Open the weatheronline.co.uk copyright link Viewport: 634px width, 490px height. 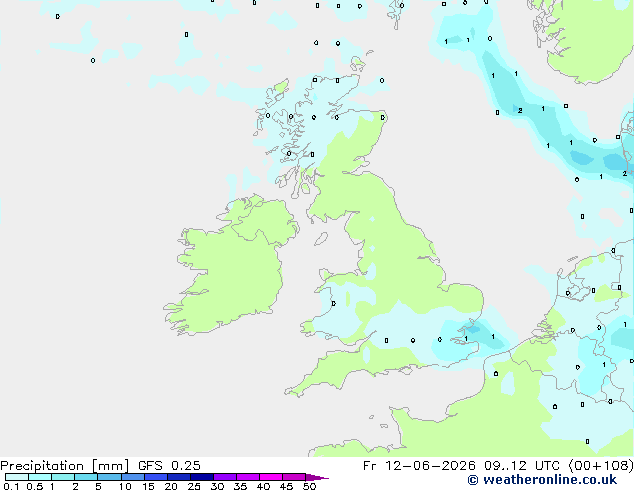click(542, 480)
